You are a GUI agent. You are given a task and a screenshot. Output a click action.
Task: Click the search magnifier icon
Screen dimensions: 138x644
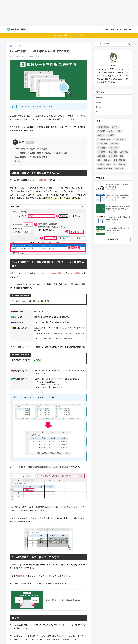pos(130,44)
